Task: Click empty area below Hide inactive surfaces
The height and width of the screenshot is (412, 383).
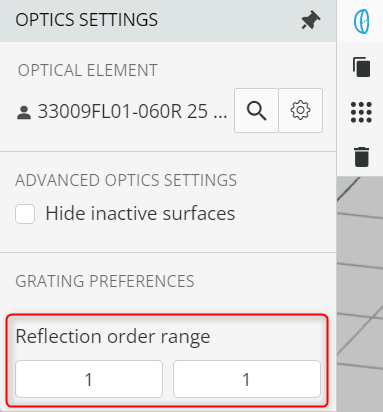Action: [x=168, y=238]
